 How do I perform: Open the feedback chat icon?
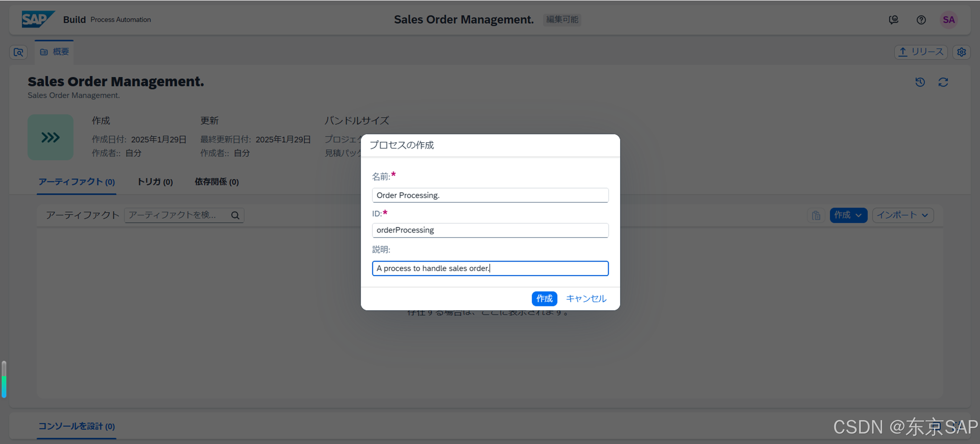click(893, 20)
